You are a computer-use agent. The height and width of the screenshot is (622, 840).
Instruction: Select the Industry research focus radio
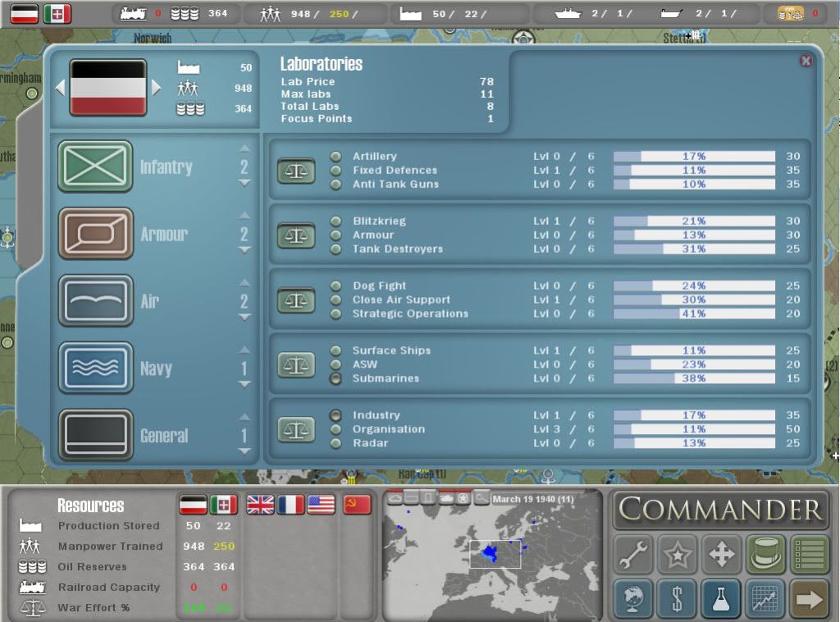point(336,415)
